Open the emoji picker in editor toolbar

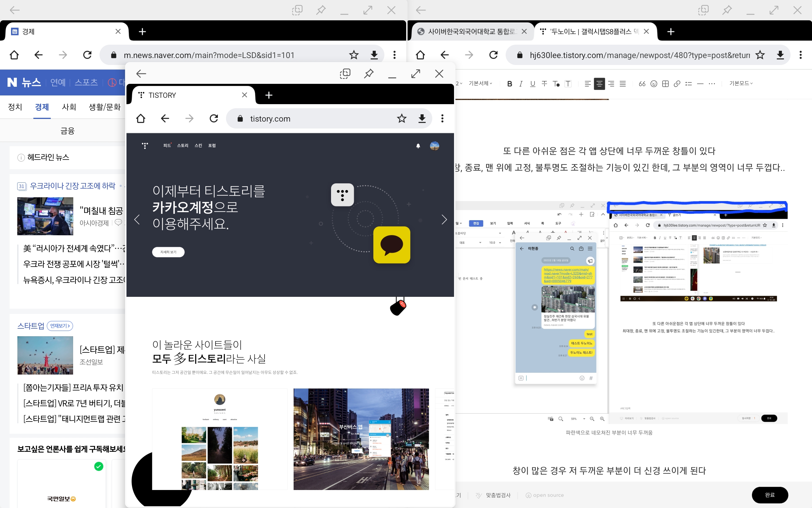pos(653,84)
